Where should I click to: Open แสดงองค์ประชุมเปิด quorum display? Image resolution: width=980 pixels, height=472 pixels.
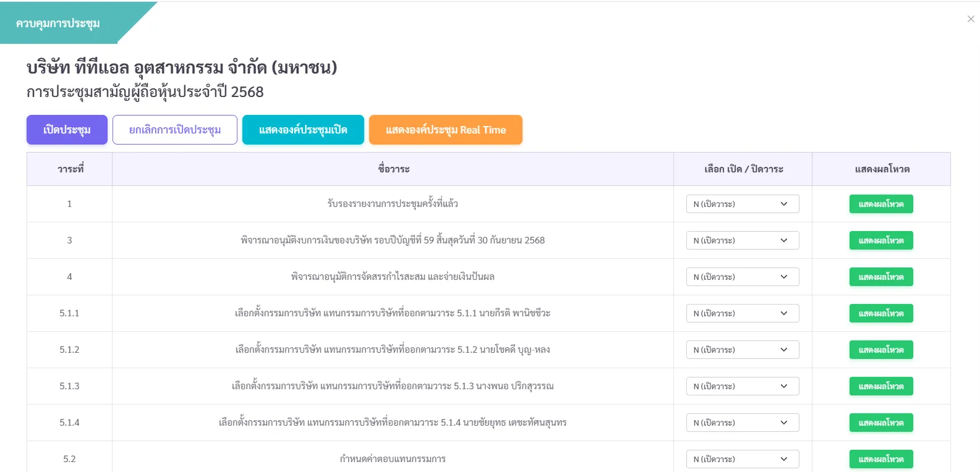point(303,130)
